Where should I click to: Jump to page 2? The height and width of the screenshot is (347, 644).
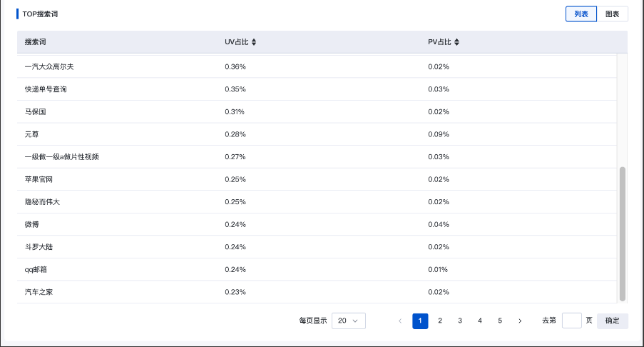click(440, 321)
